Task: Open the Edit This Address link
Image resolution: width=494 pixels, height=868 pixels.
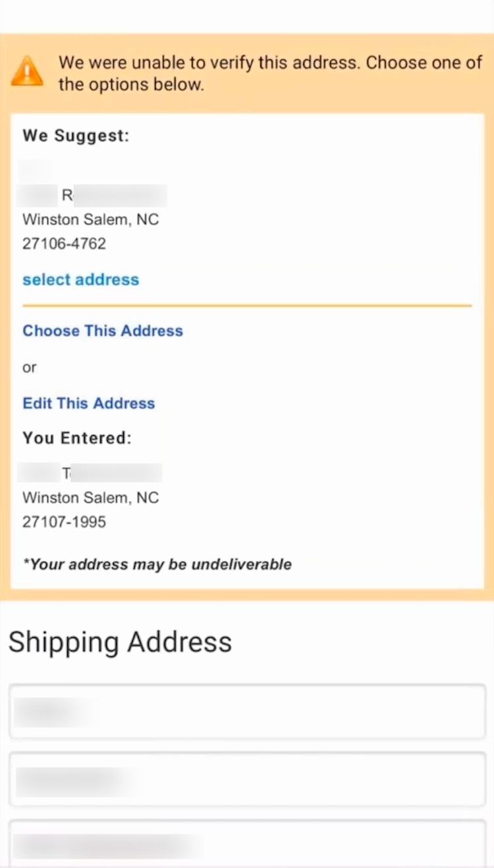Action: [x=89, y=403]
